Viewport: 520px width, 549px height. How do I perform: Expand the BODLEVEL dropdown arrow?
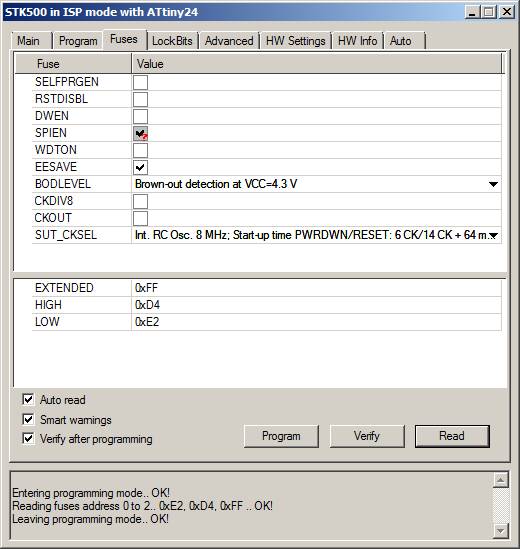[493, 184]
